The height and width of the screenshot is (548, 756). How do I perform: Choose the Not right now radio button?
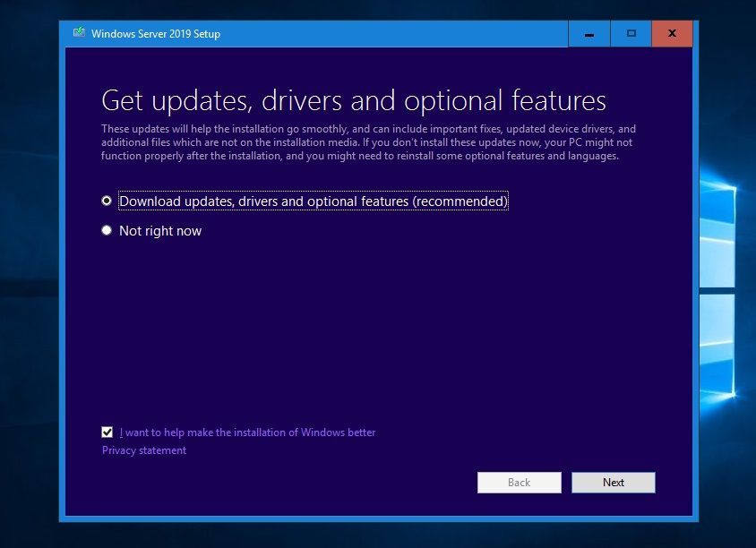click(107, 230)
